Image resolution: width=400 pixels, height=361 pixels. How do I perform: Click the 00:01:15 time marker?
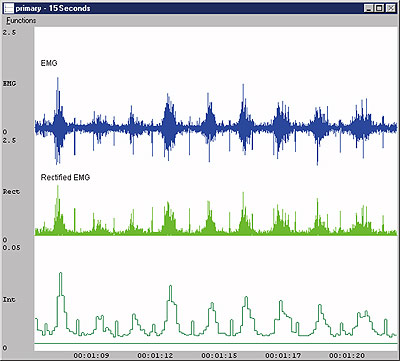point(219,356)
